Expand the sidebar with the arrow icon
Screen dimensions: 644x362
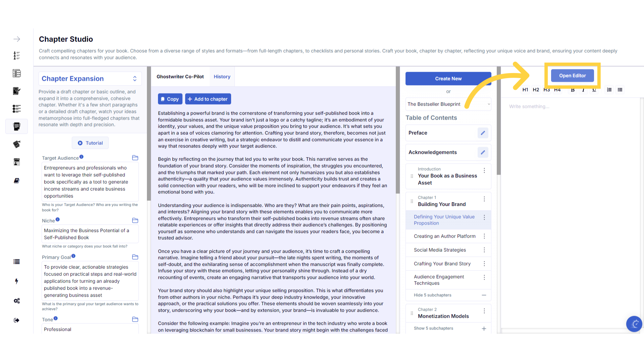pyautogui.click(x=16, y=39)
